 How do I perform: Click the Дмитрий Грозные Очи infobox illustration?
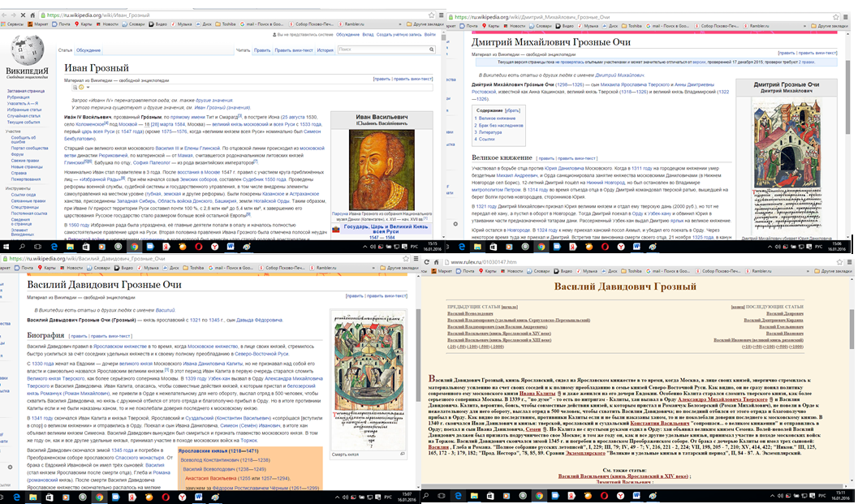click(787, 164)
